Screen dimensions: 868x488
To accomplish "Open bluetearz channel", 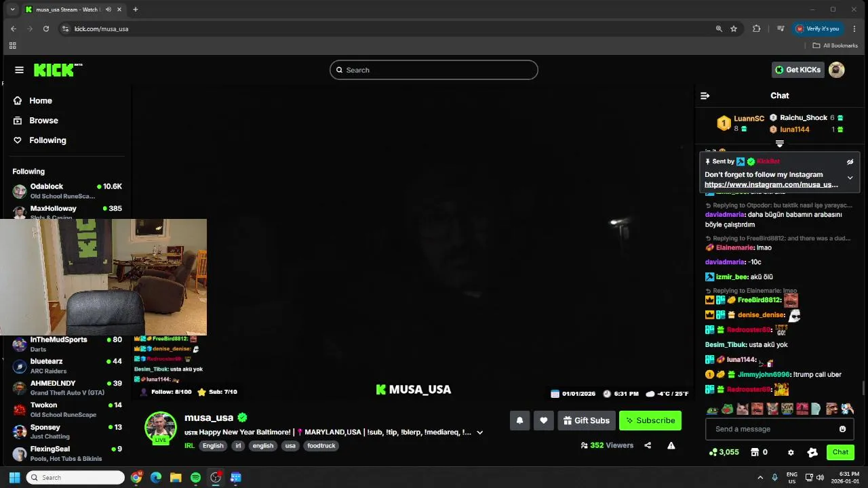I will point(66,366).
